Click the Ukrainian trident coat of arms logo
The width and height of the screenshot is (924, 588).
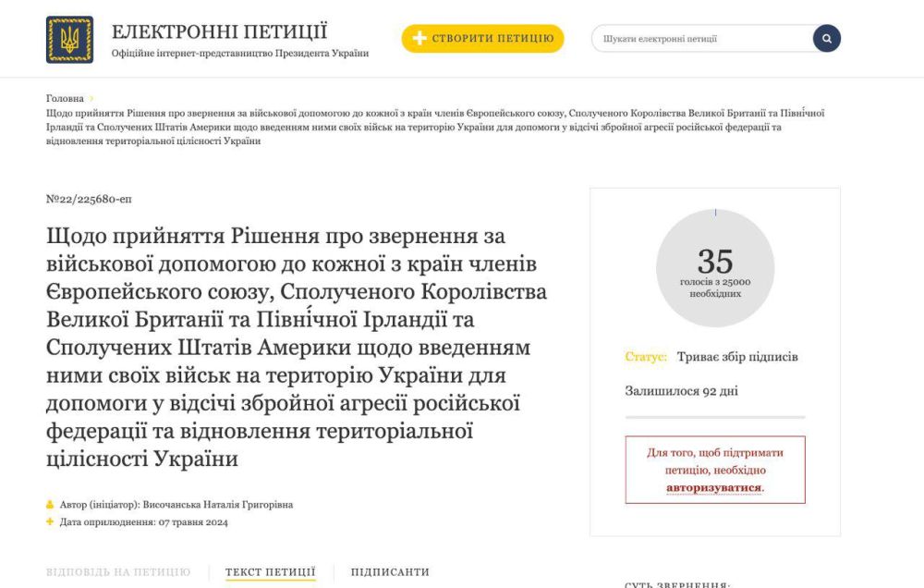pos(69,40)
